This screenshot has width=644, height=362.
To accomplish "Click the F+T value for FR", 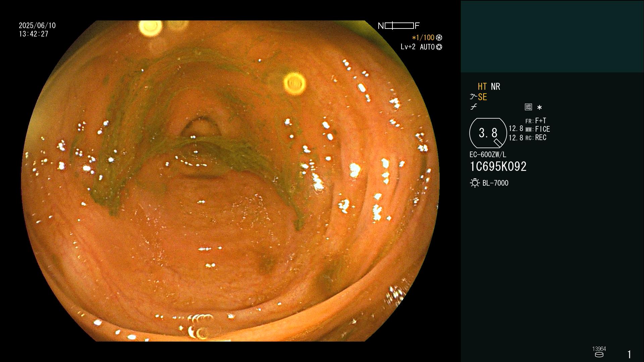I will pyautogui.click(x=541, y=121).
